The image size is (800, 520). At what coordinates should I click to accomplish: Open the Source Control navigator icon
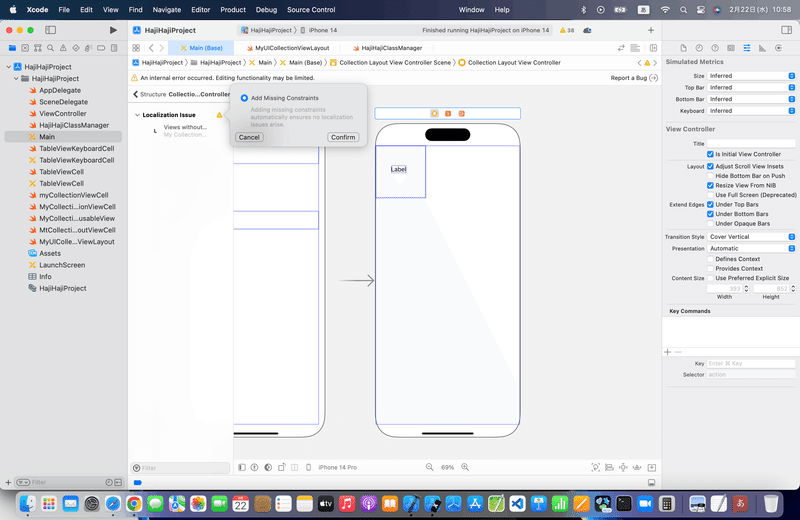point(25,48)
